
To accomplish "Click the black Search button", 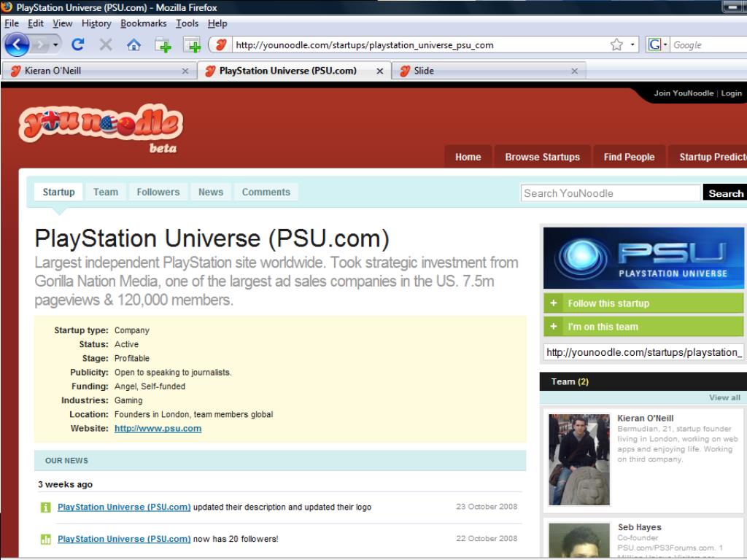I will [x=725, y=192].
